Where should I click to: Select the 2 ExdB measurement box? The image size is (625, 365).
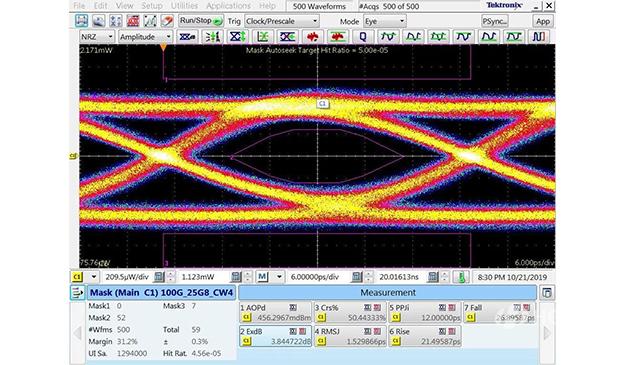[x=275, y=336]
